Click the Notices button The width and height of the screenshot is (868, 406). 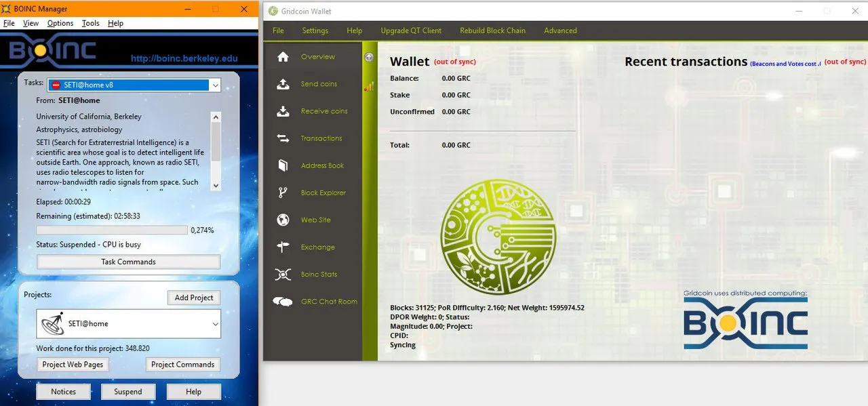[64, 392]
